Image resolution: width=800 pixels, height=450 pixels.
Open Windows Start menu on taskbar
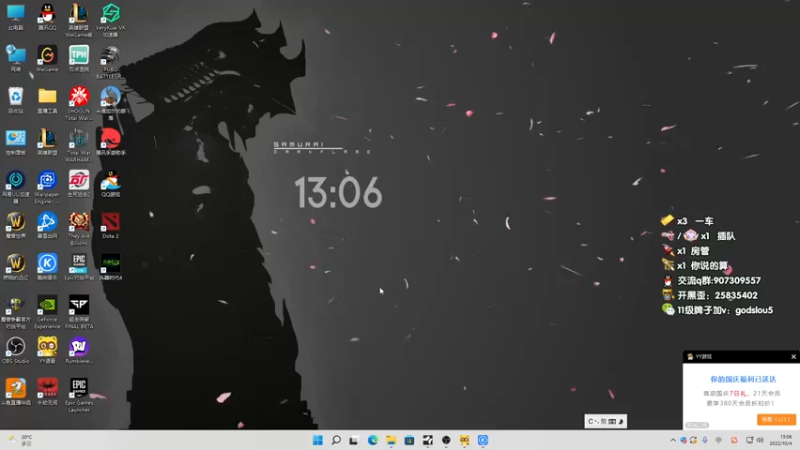click(x=317, y=440)
